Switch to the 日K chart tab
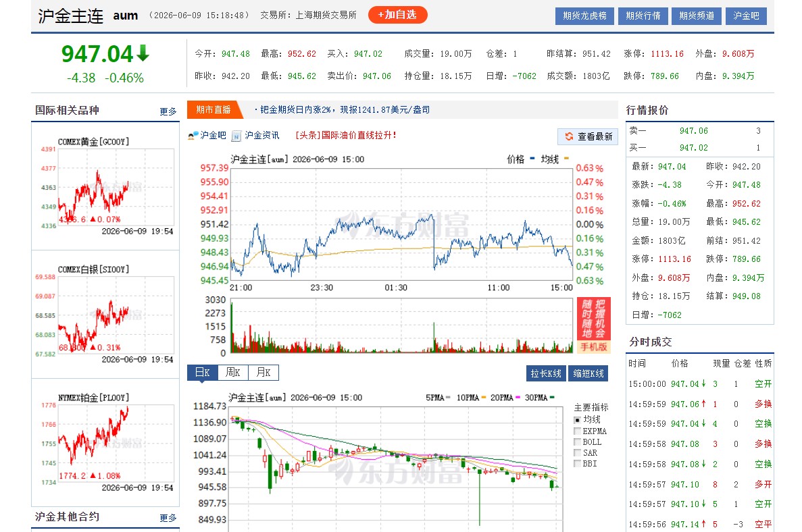The height and width of the screenshot is (532, 802). coord(203,373)
